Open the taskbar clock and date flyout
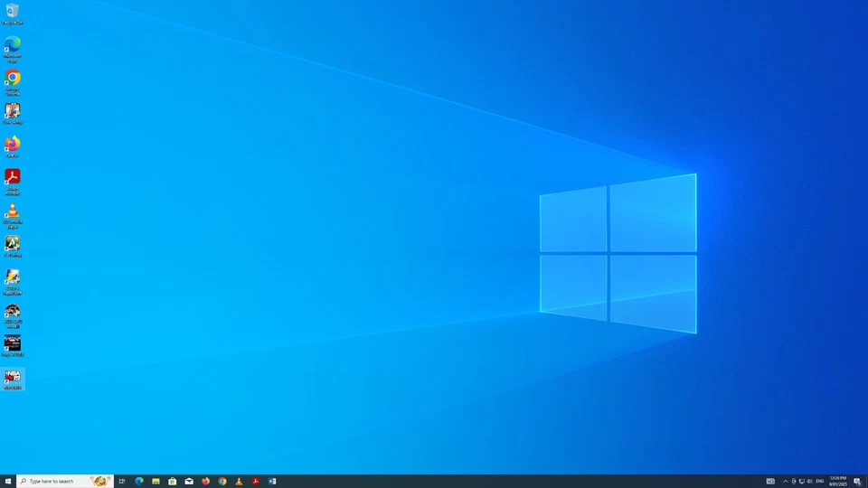The image size is (868, 488). pos(837,482)
